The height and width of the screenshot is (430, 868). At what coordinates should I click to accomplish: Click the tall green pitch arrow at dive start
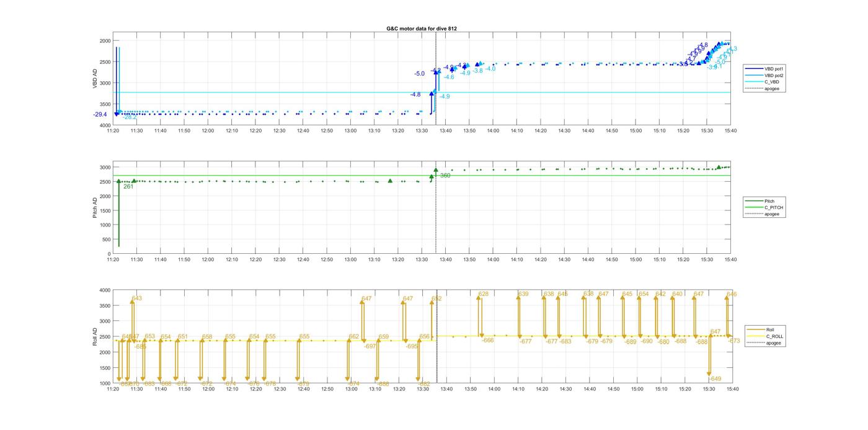118,214
